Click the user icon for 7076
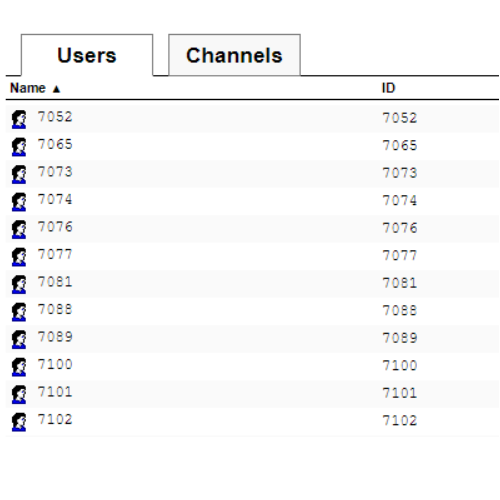Viewport: 500px width, 500px height. point(19,229)
